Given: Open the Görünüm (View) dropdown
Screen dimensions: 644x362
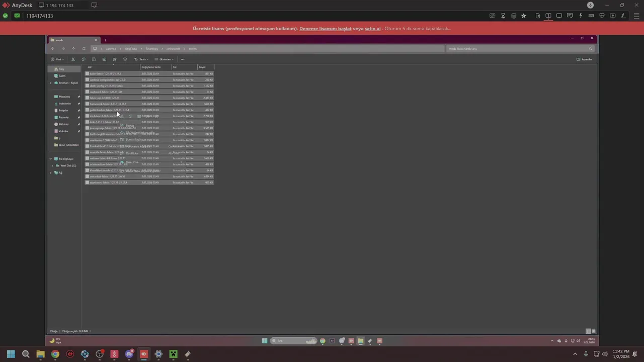Looking at the screenshot, I should pos(165,59).
